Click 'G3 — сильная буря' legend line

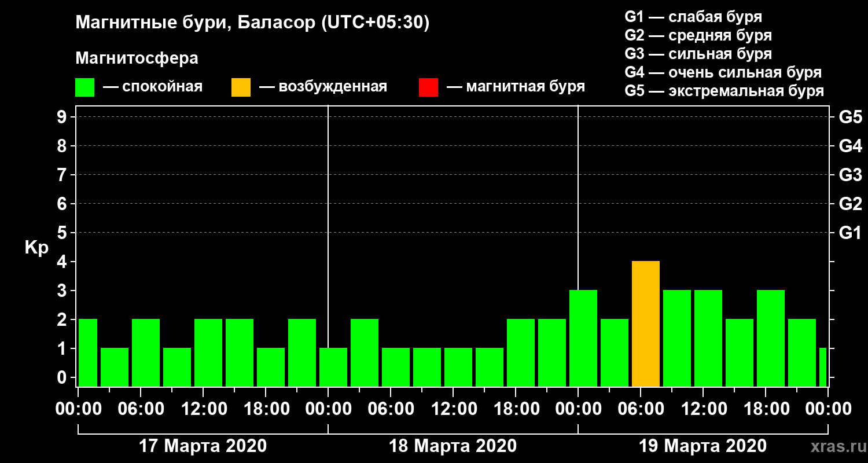coord(698,54)
